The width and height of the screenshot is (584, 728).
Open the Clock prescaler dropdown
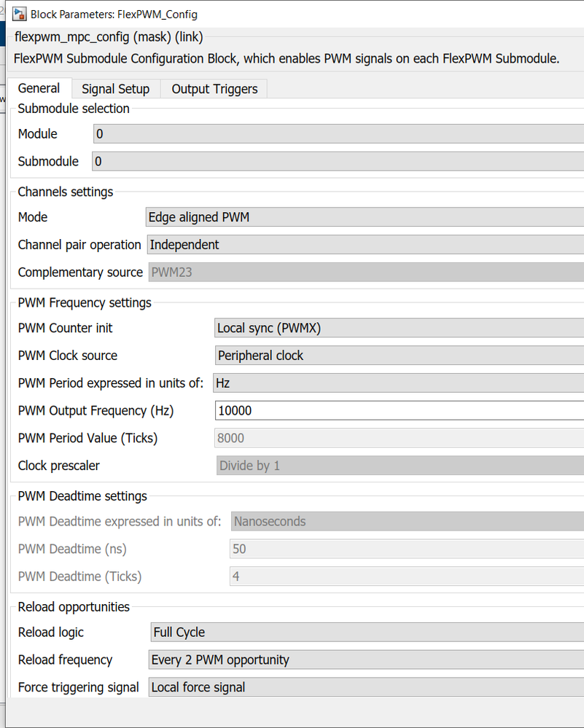click(x=400, y=466)
